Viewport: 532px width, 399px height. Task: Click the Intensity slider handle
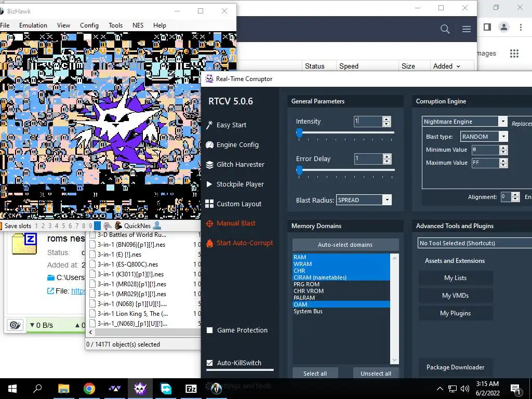pyautogui.click(x=299, y=134)
